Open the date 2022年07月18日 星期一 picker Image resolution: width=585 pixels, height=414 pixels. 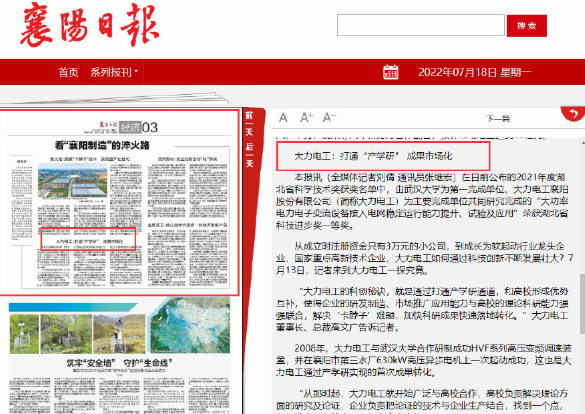[x=475, y=72]
